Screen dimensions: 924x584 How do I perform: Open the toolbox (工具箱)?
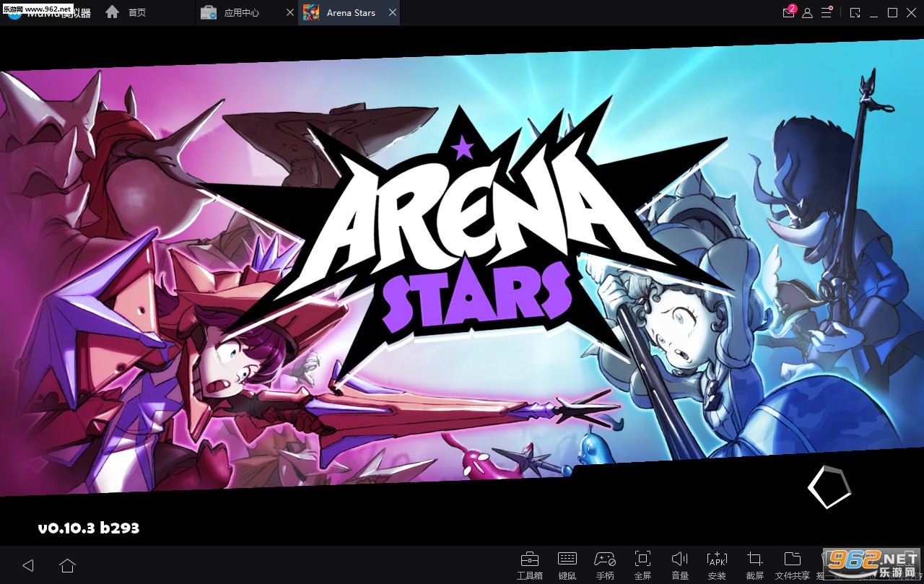[529, 564]
